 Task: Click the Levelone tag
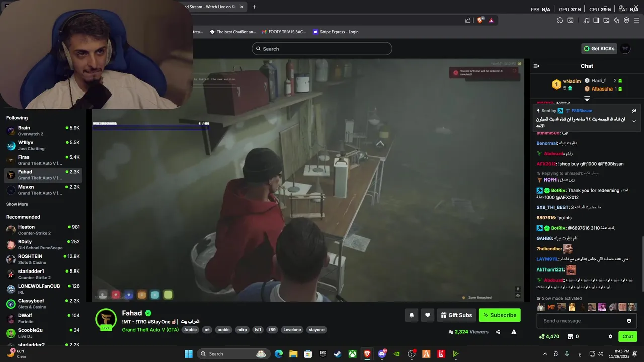[x=292, y=330]
